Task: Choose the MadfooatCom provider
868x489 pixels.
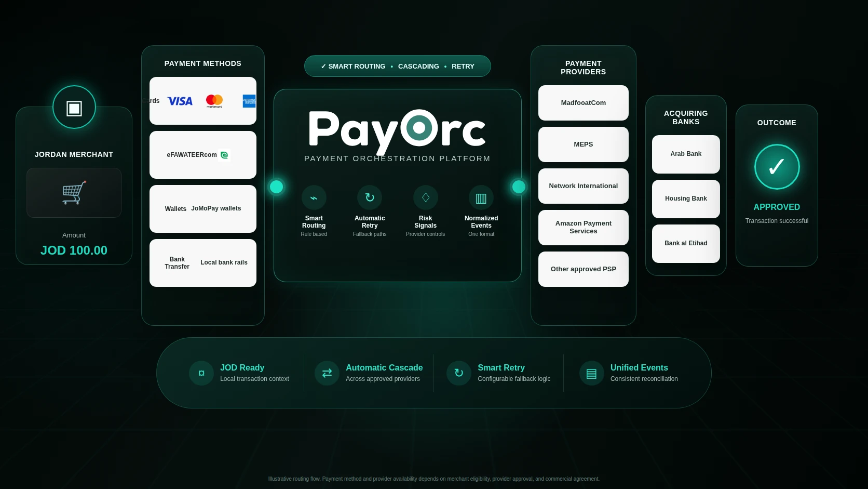Action: pyautogui.click(x=584, y=103)
